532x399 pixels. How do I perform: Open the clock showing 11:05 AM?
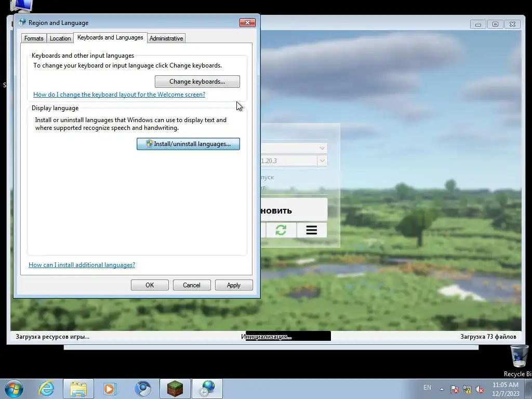tap(506, 389)
